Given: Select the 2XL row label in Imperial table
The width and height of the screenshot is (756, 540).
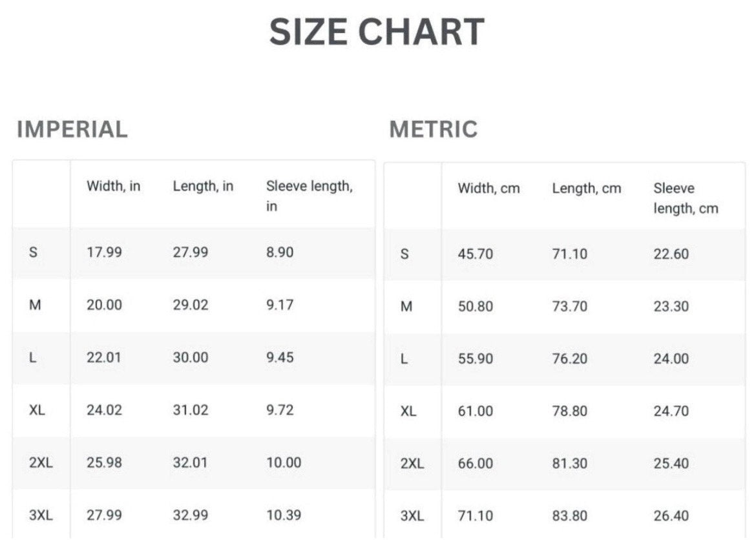Looking at the screenshot, I should (40, 463).
